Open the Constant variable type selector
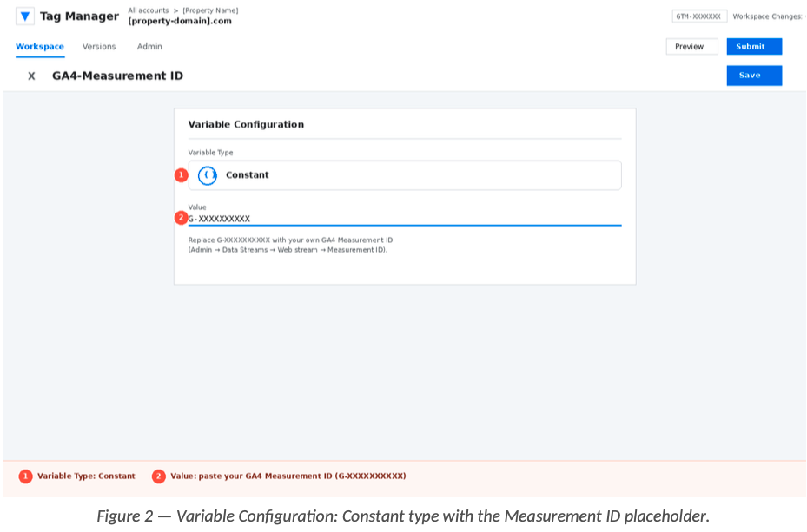807x532 pixels. point(404,175)
